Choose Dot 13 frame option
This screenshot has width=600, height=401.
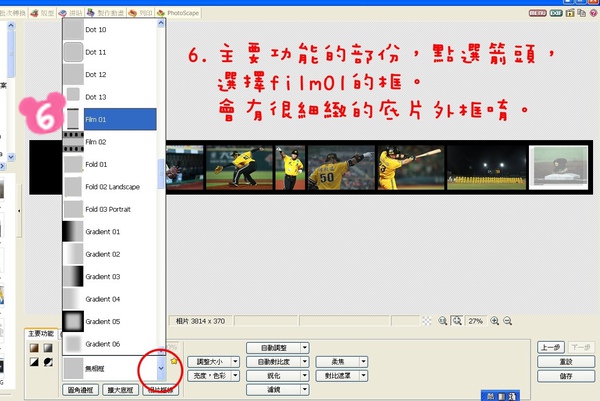click(x=109, y=97)
